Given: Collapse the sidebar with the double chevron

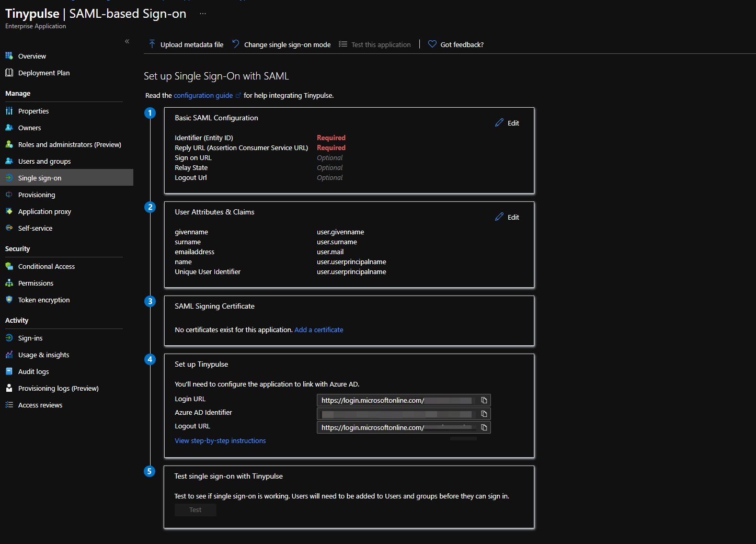Looking at the screenshot, I should 127,41.
